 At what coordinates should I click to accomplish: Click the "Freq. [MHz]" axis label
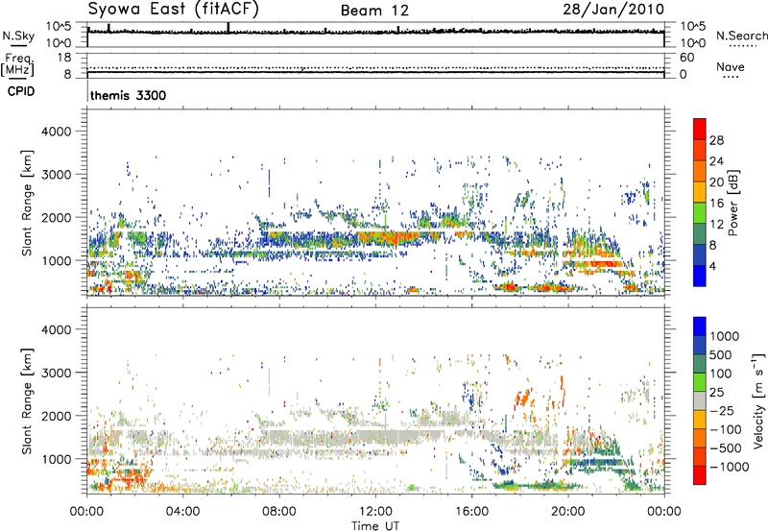[17, 64]
